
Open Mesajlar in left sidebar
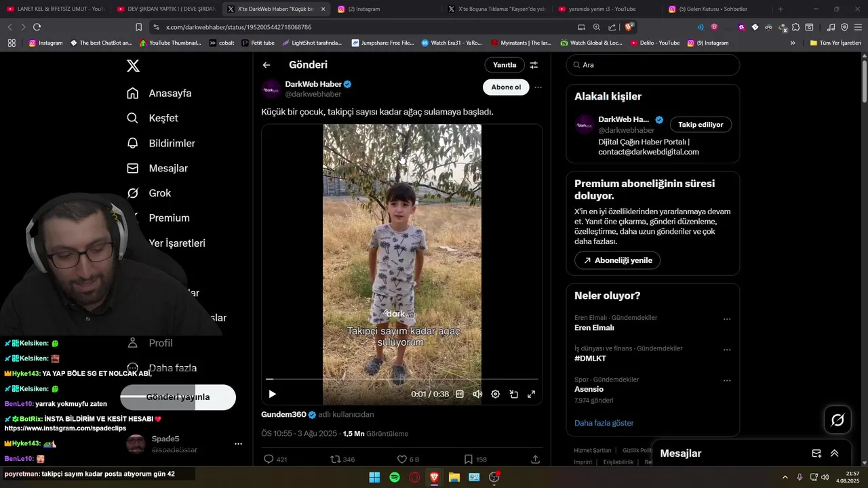pyautogui.click(x=157, y=168)
